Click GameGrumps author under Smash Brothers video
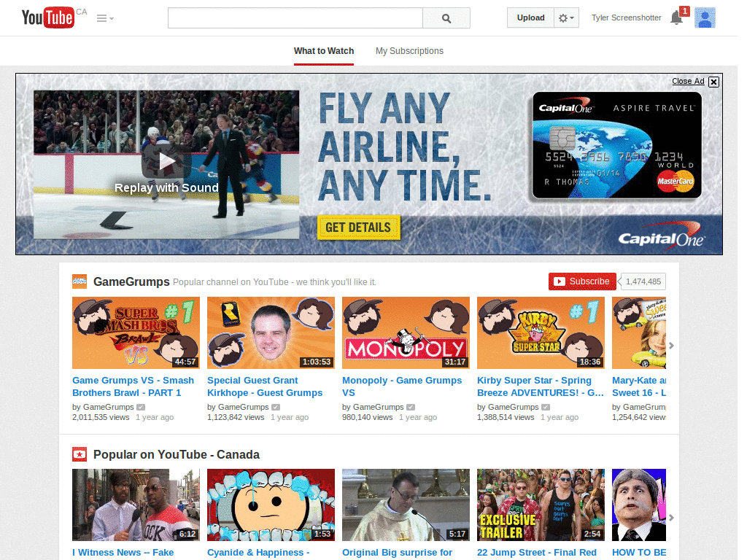Viewport: 747px width, 560px height. click(x=109, y=407)
